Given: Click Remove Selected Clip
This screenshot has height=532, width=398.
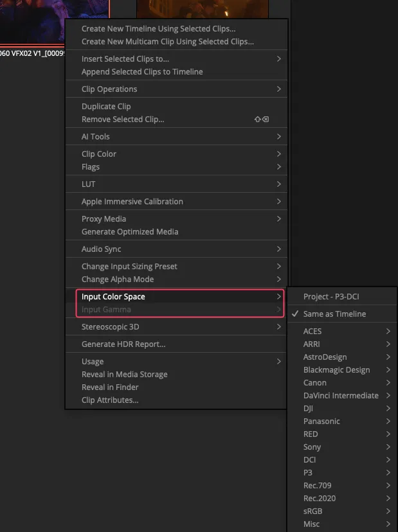Looking at the screenshot, I should (x=123, y=120).
